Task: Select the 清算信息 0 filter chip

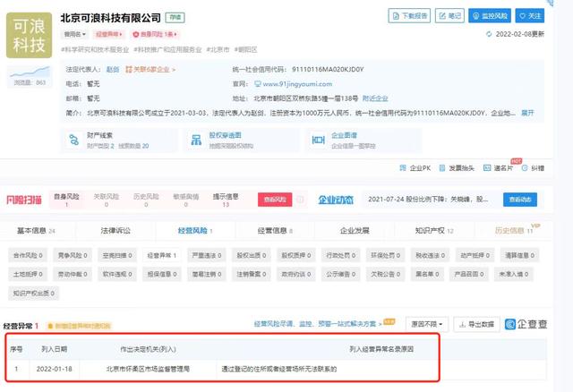Action: pos(519,255)
